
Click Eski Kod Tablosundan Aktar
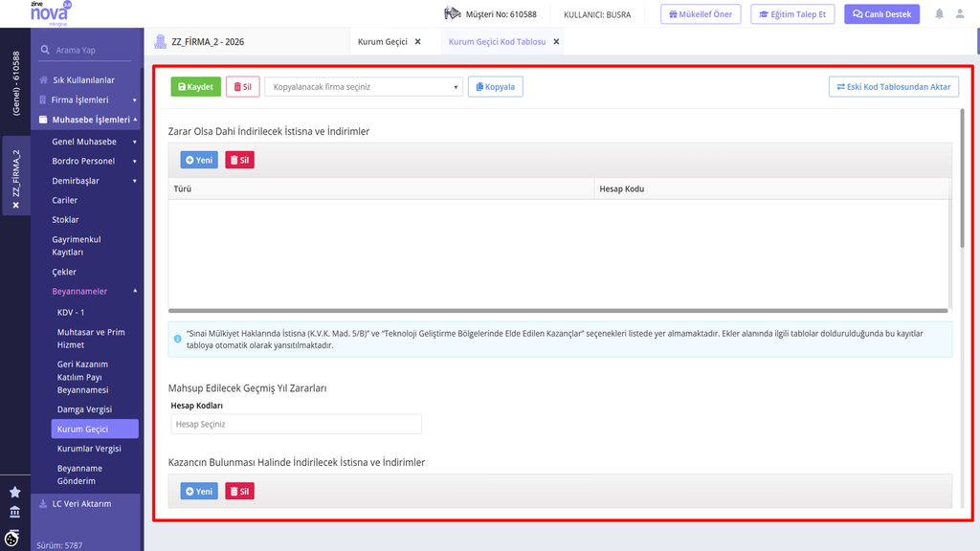pyautogui.click(x=894, y=87)
